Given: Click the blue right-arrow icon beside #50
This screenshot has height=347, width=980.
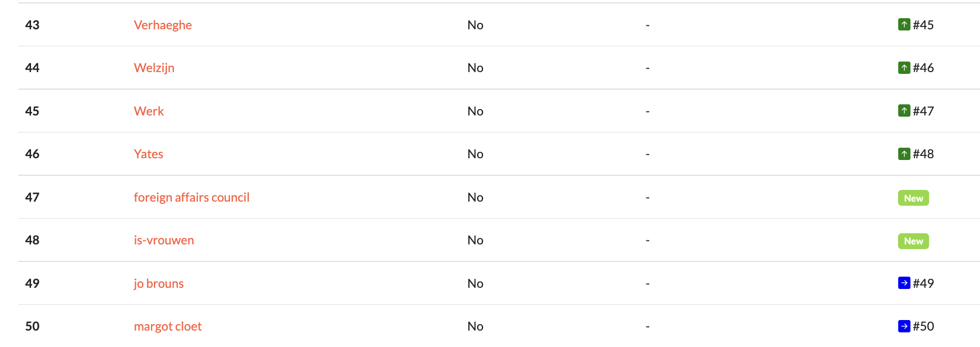Looking at the screenshot, I should pos(904,326).
